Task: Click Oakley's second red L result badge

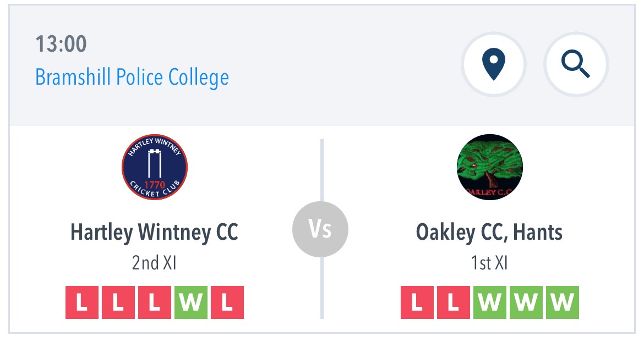Action: click(x=454, y=302)
